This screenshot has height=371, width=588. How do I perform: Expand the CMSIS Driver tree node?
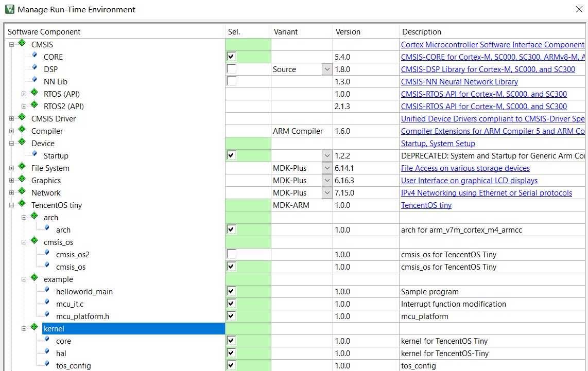click(x=12, y=119)
